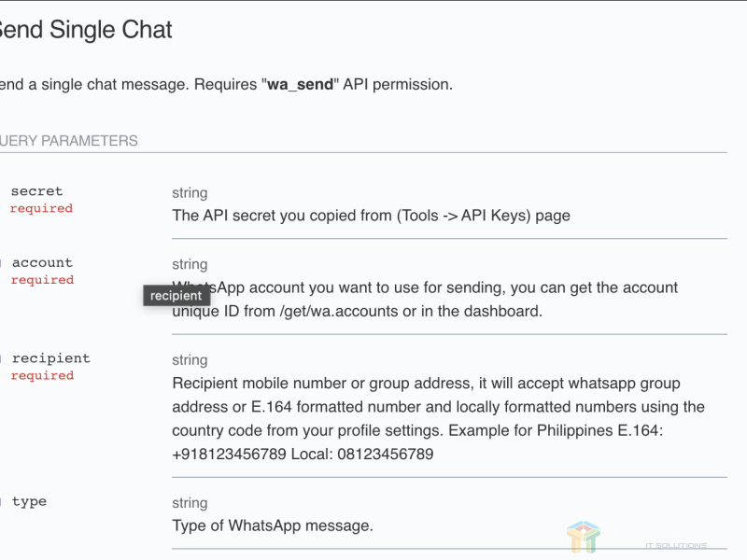747x560 pixels.
Task: Click the red 'required' label below the recipient parameter
Action: [42, 375]
